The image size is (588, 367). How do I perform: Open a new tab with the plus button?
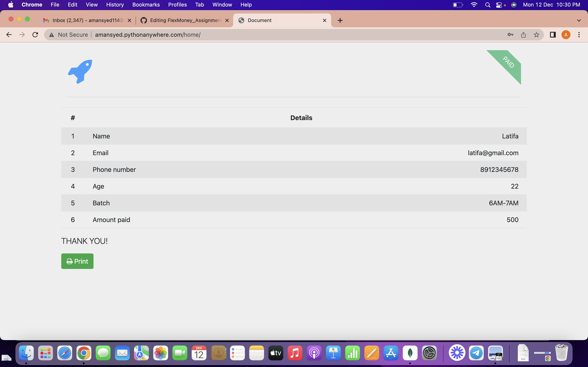pyautogui.click(x=340, y=20)
